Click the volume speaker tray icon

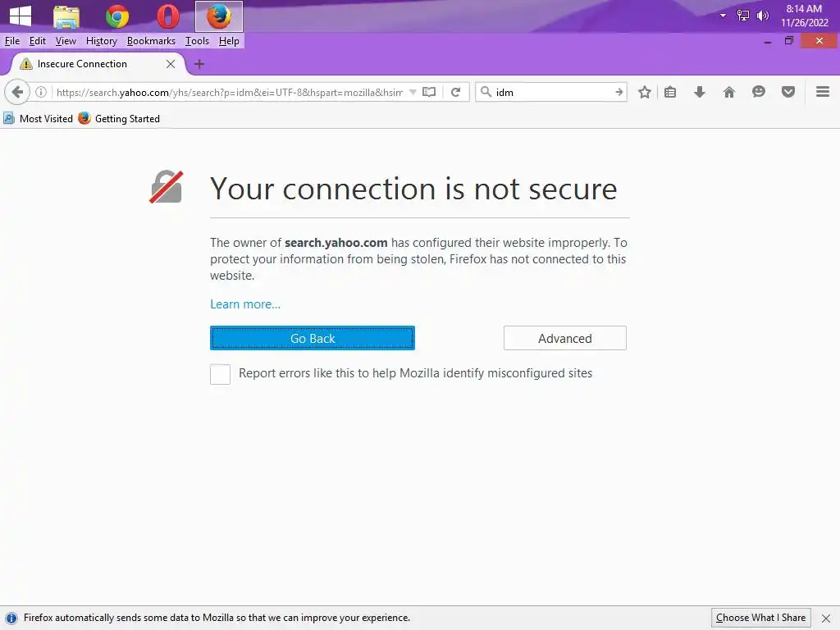click(762, 16)
